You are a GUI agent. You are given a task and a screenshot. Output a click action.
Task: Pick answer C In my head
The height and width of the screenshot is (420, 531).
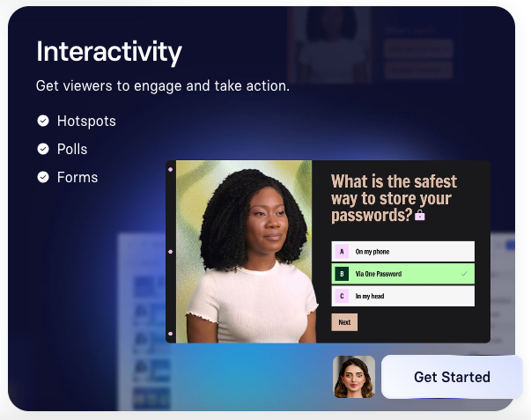pyautogui.click(x=403, y=296)
